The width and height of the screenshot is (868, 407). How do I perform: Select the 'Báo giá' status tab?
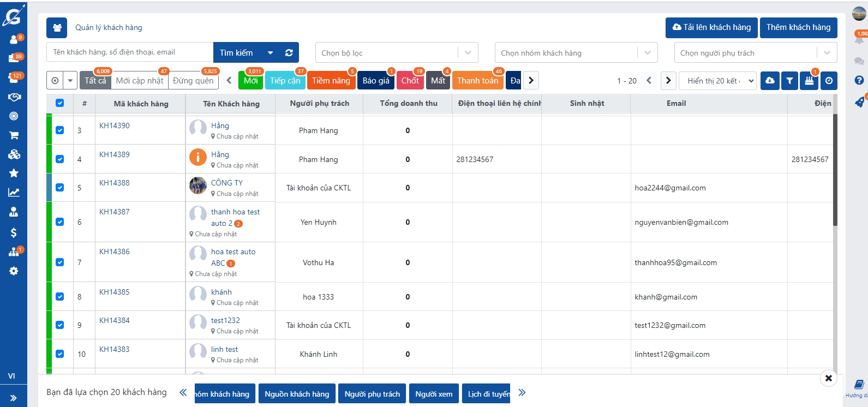point(376,81)
